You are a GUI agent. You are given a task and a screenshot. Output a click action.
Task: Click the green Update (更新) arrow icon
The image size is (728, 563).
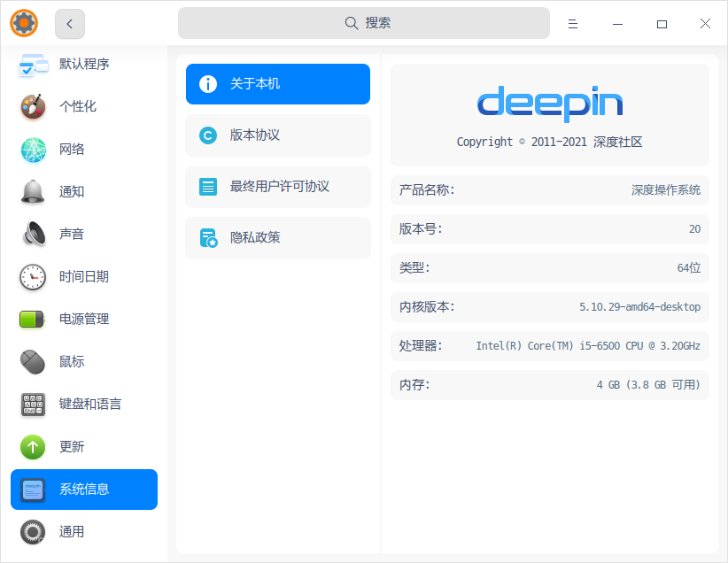coord(33,447)
